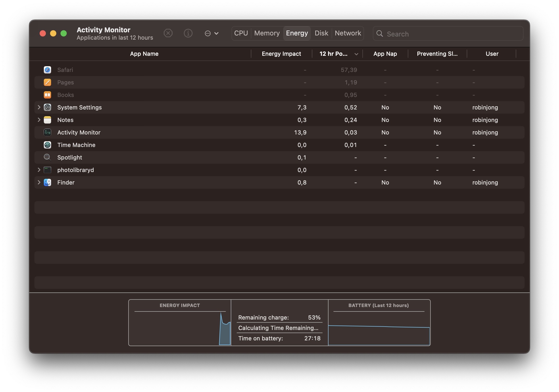Open the Network tab

coord(348,33)
